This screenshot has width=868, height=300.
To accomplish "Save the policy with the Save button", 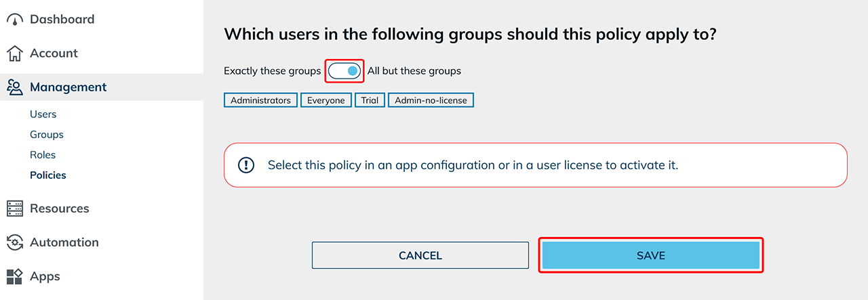I will [651, 255].
